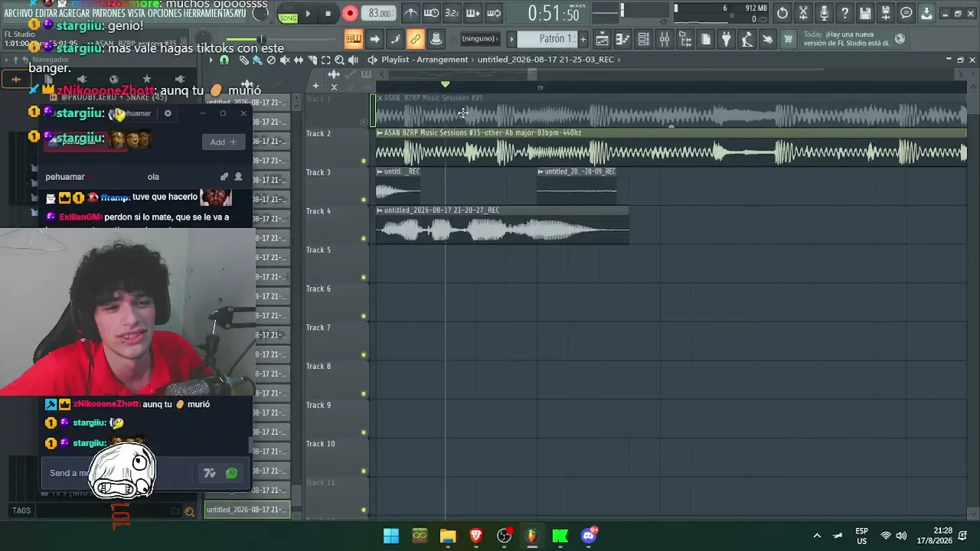The width and height of the screenshot is (980, 551).
Task: Click the one-click audio recording microphone icon
Action: [x=824, y=13]
